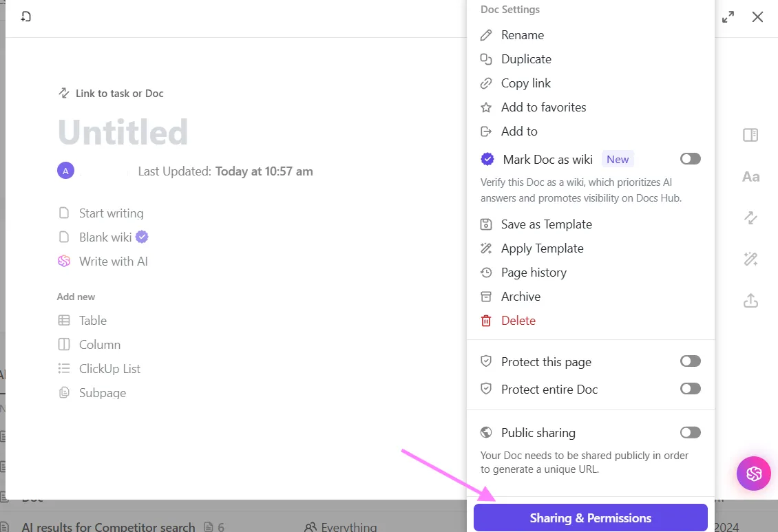Click the magic wand templates icon
Viewport: 778px width, 532px height.
(750, 259)
